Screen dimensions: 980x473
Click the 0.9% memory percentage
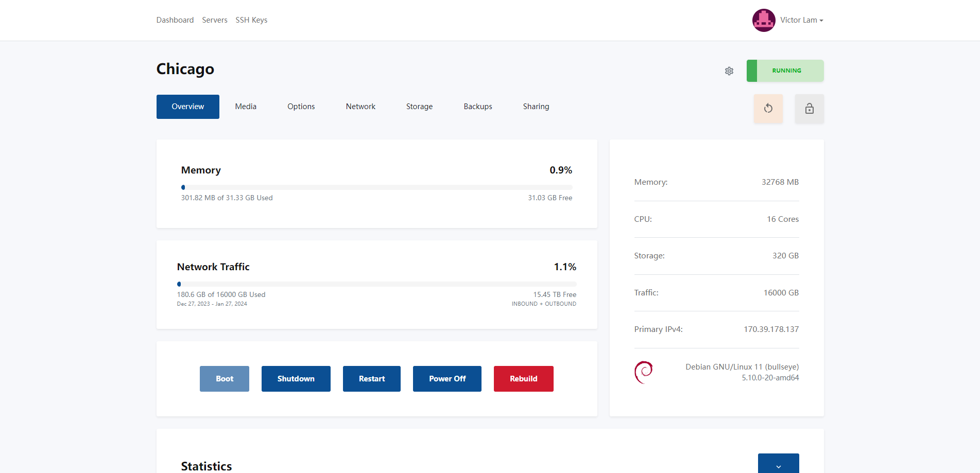[561, 170]
